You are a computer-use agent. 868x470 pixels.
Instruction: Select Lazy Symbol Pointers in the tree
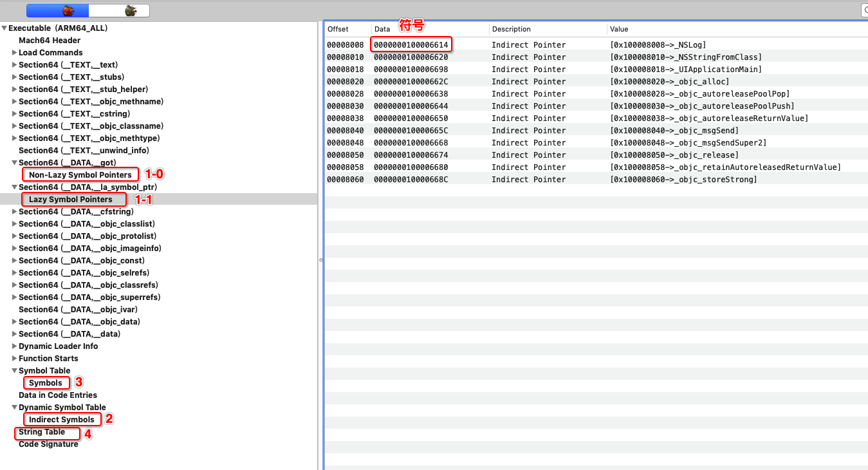70,200
